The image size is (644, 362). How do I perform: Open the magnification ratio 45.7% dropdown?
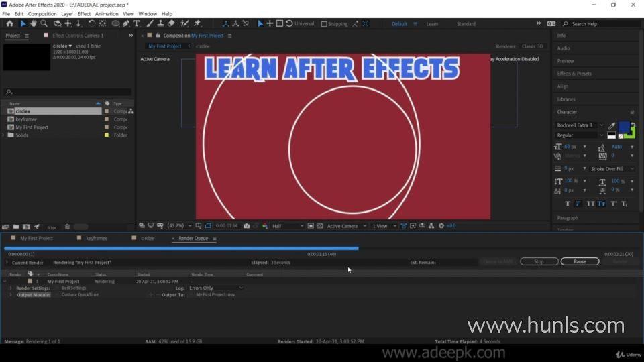click(180, 226)
